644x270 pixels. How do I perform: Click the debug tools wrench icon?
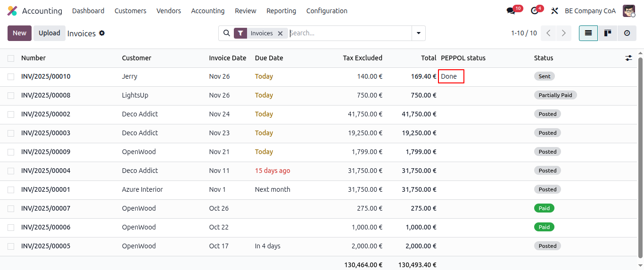[555, 11]
